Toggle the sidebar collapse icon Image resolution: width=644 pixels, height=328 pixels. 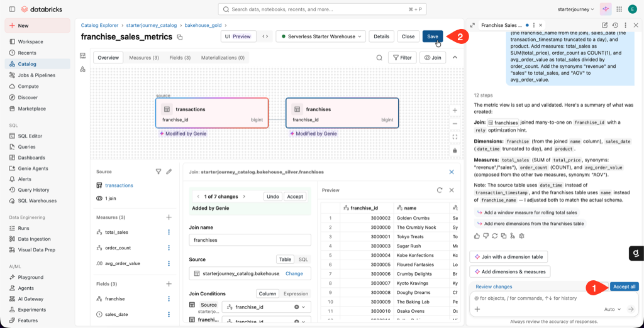click(x=12, y=9)
